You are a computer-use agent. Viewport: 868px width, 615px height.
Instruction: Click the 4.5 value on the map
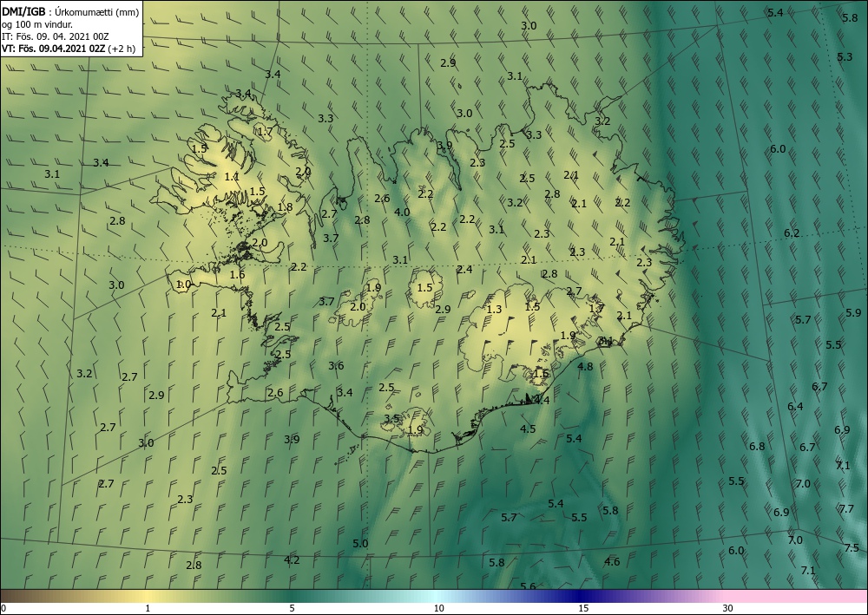coord(528,429)
